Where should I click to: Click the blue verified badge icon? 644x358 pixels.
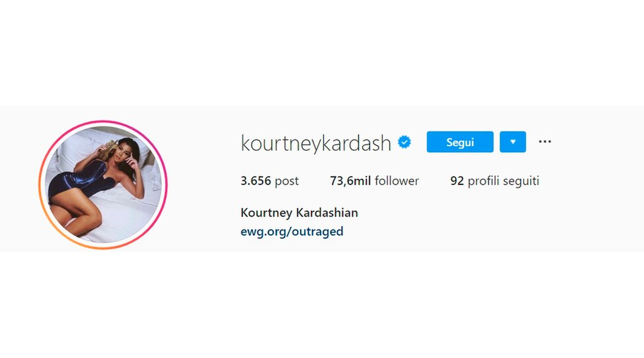(x=404, y=142)
